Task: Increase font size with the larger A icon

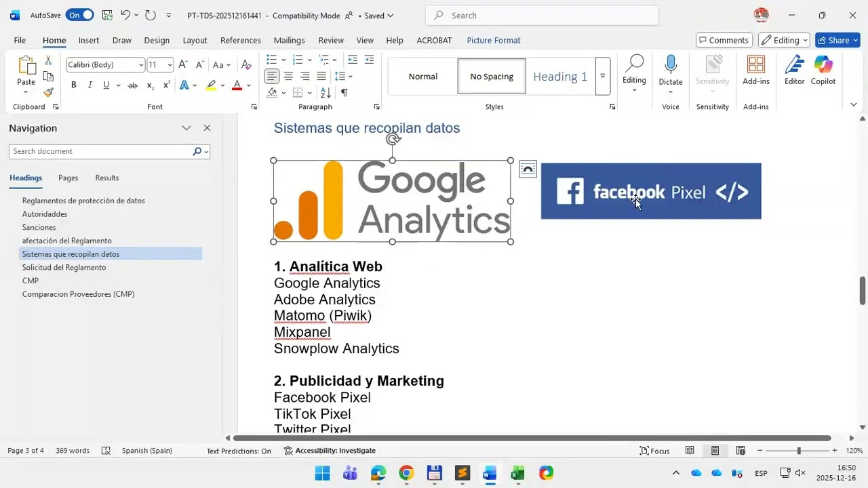Action: point(182,65)
